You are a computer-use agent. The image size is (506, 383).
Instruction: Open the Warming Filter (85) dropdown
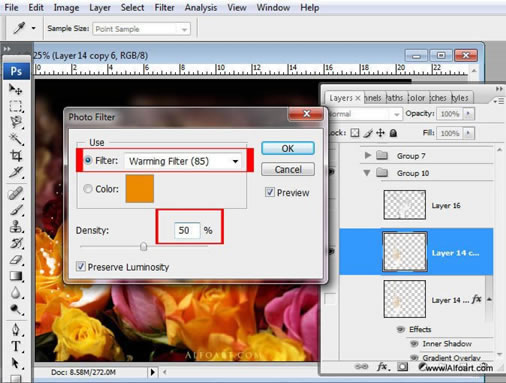(x=183, y=161)
